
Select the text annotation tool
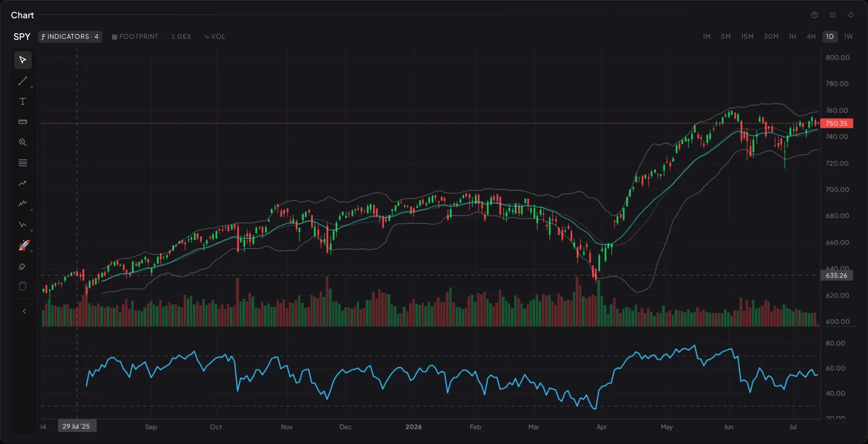pyautogui.click(x=23, y=102)
